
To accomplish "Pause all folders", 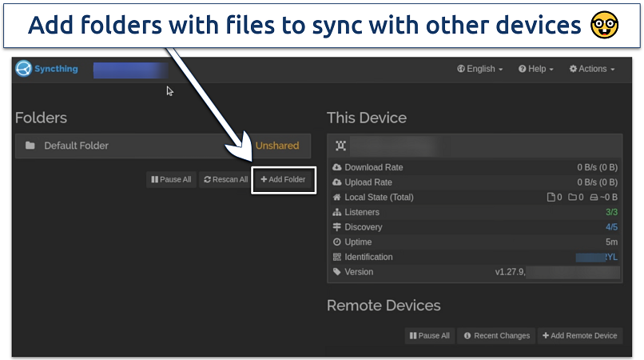I will point(170,180).
